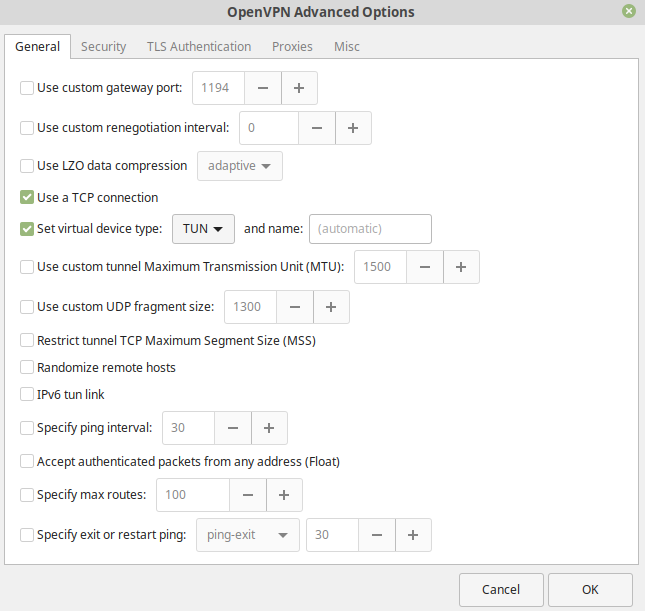
Task: Click the virtual device name input field
Action: [x=370, y=229]
